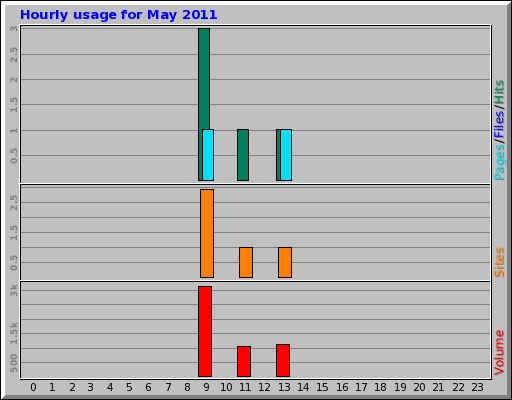Click hour label 12 on the x-axis
512x400 pixels.
265,387
